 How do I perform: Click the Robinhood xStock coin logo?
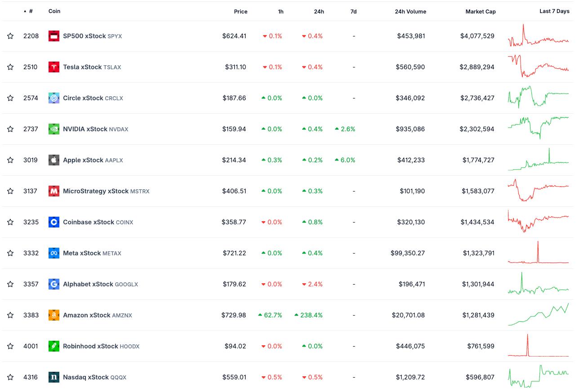tap(54, 346)
